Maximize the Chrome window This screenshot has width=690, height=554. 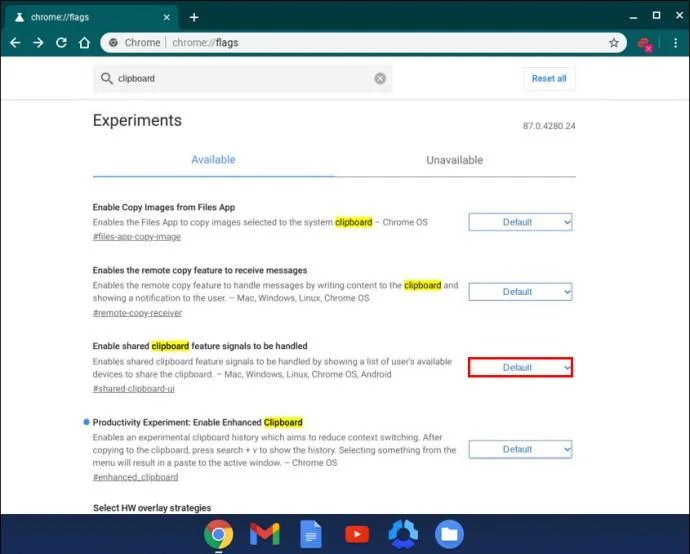pos(656,15)
